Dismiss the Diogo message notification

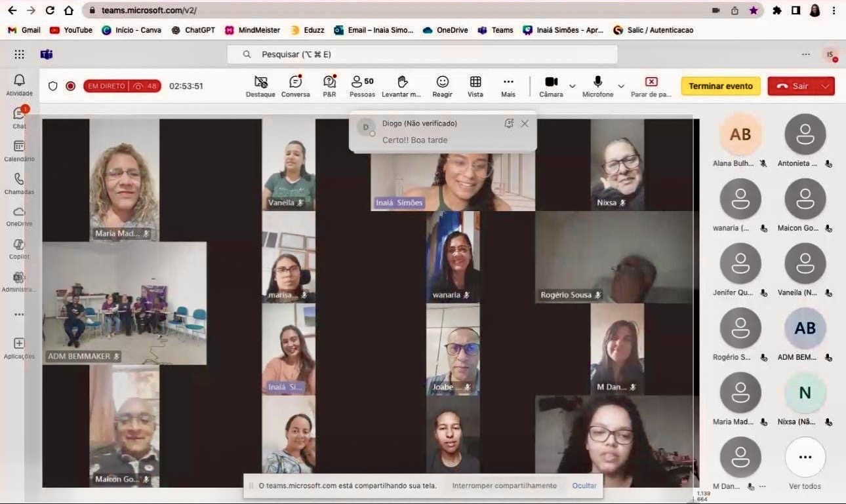pos(525,123)
